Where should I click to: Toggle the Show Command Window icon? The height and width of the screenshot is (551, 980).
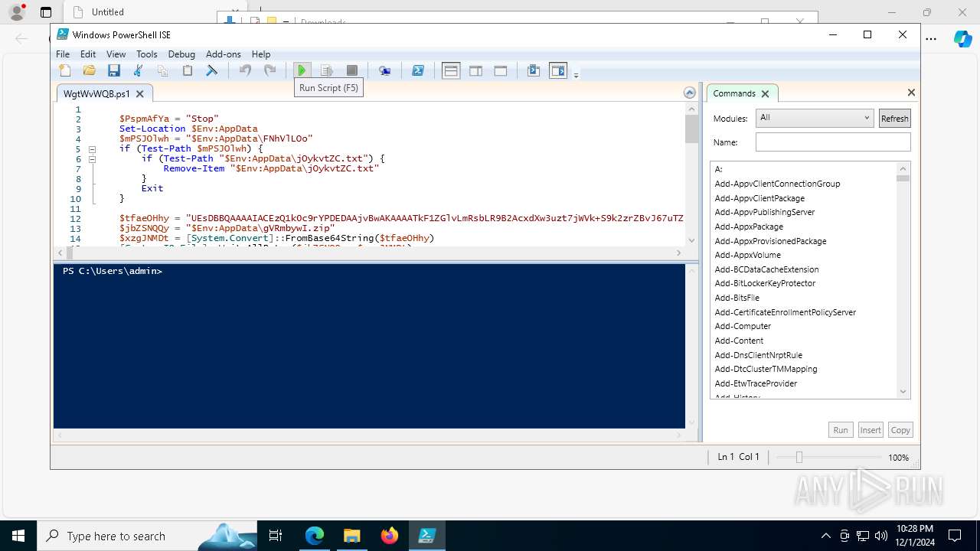coord(534,70)
